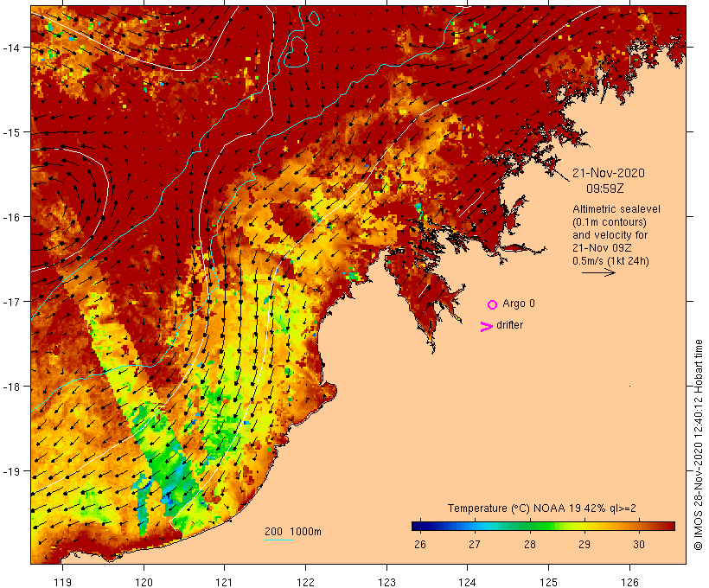This screenshot has width=709, height=588.
Task: Click the latitude label -19
Action: [11, 471]
